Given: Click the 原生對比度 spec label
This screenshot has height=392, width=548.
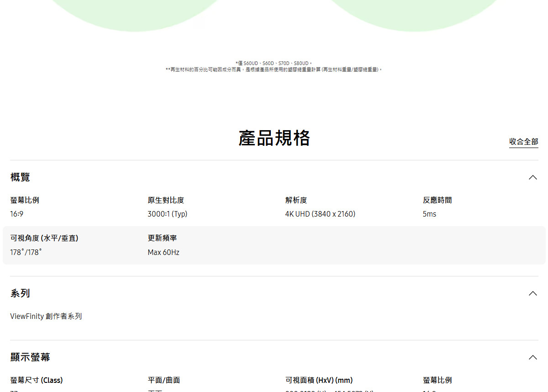Looking at the screenshot, I should coord(167,200).
